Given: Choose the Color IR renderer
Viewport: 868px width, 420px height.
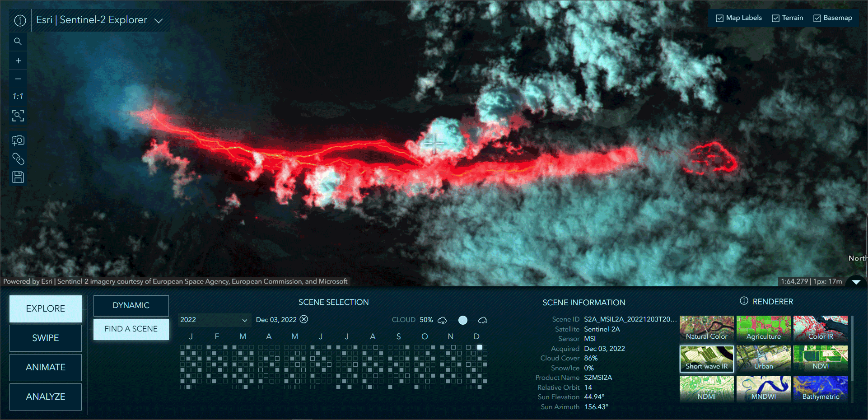Looking at the screenshot, I should point(821,328).
